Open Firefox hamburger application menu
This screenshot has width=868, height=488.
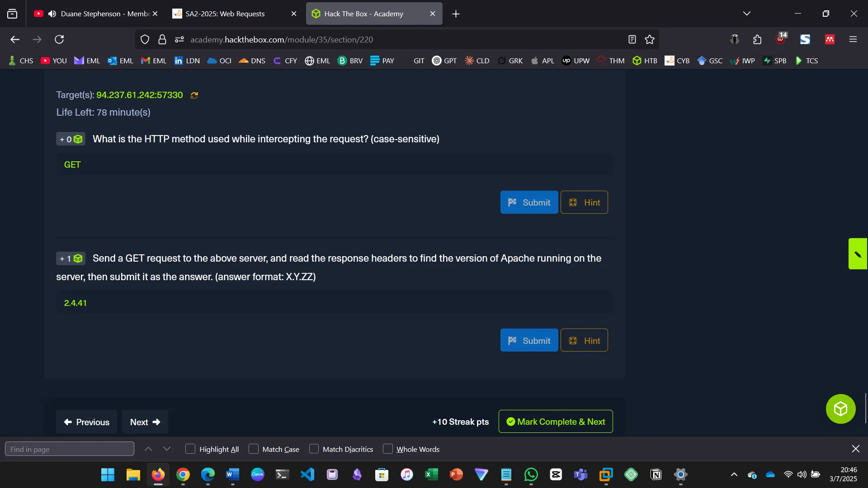coord(853,40)
